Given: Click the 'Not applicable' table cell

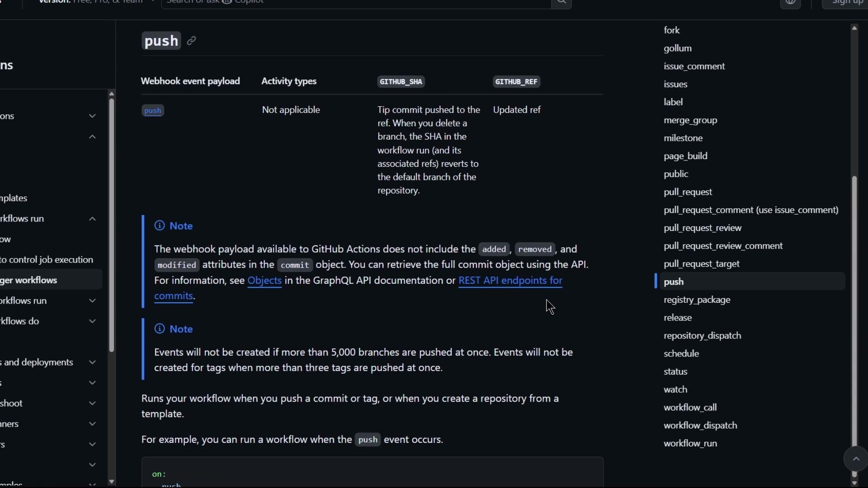Looking at the screenshot, I should (291, 110).
